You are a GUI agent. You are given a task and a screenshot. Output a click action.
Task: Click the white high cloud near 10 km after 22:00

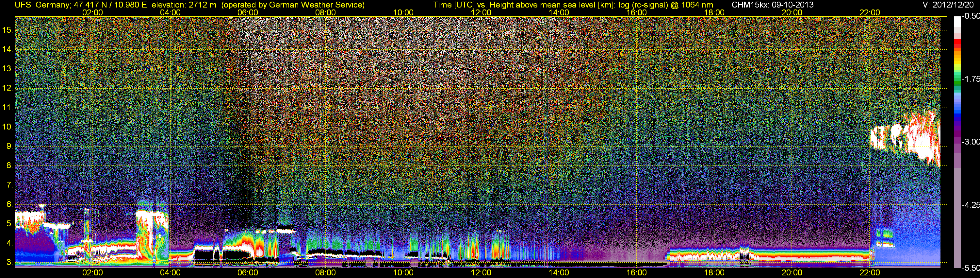[x=906, y=139]
